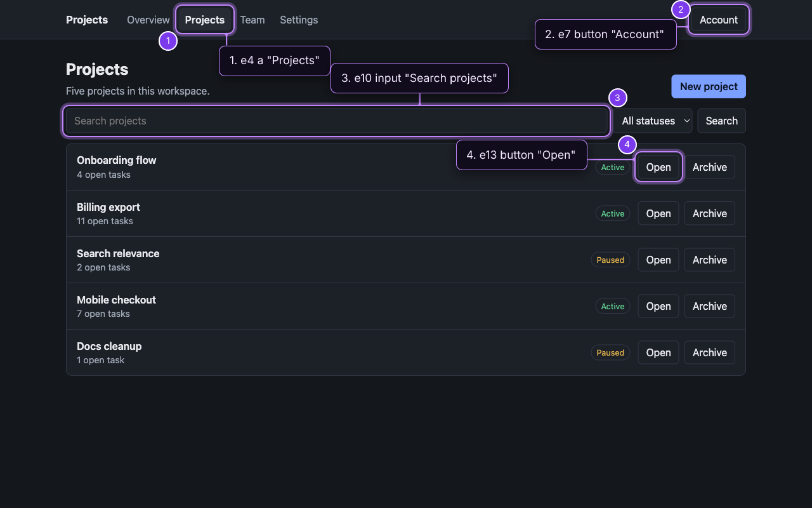This screenshot has height=508, width=812.
Task: Click the Active badge on Billing export
Action: (613, 213)
